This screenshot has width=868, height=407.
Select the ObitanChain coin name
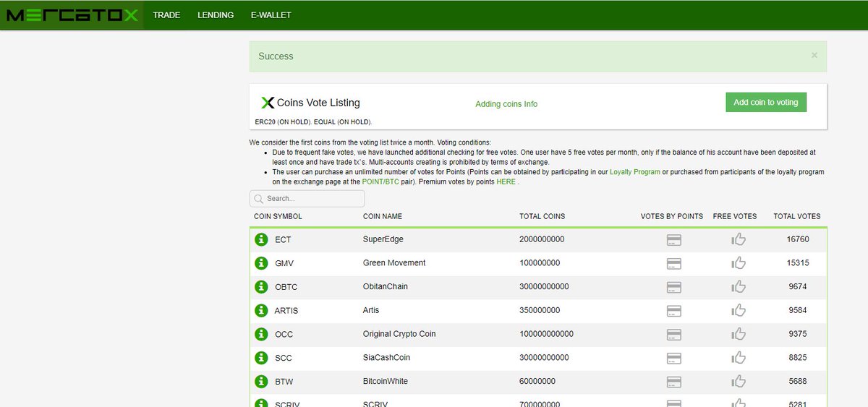[386, 286]
